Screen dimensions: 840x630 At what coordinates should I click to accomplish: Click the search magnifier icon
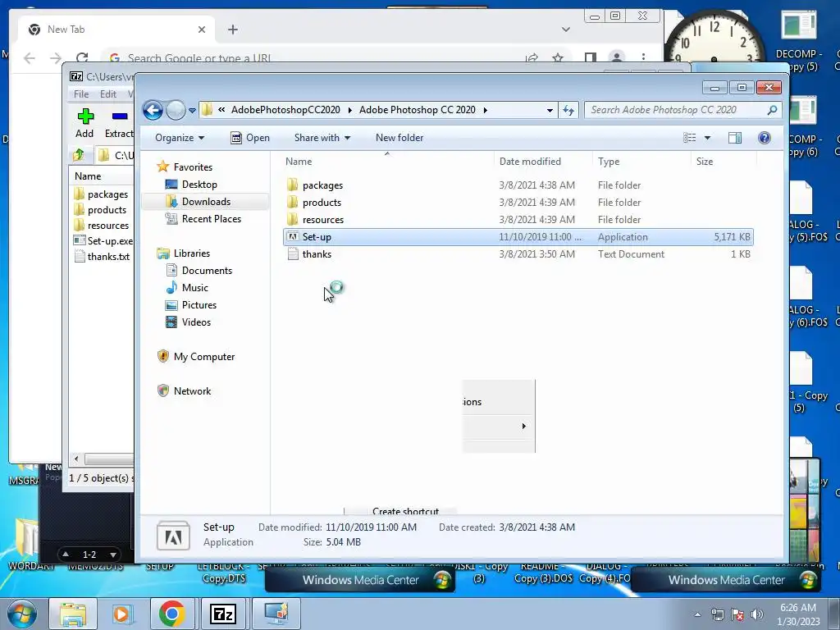(x=772, y=110)
